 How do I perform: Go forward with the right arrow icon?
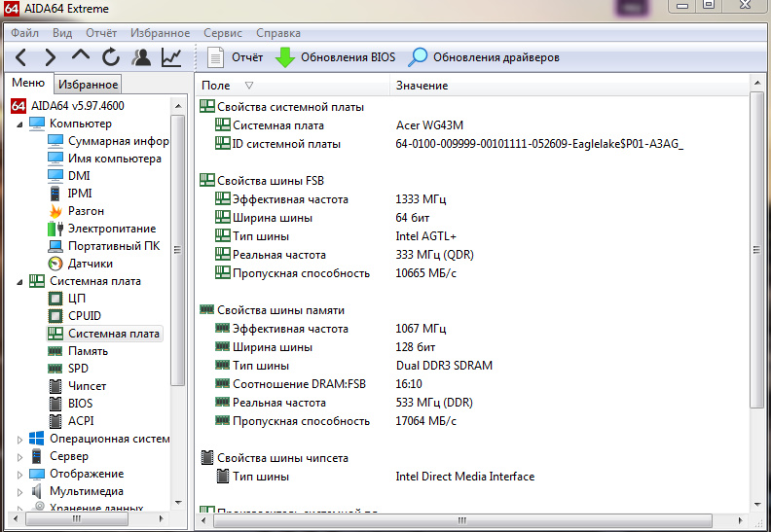[51, 58]
